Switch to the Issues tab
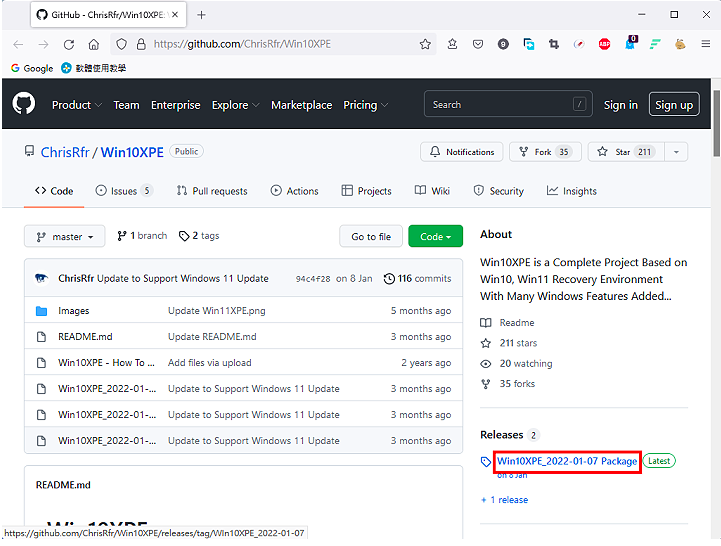The height and width of the screenshot is (546, 721). pos(123,191)
